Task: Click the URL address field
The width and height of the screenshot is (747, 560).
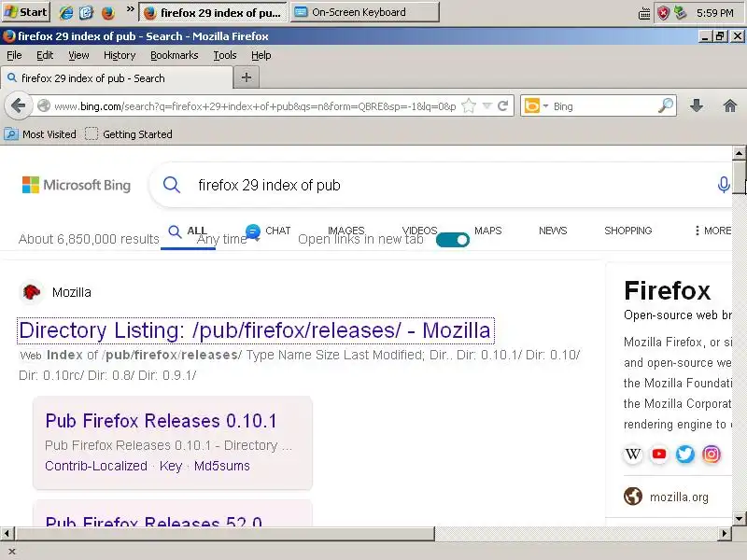Action: point(255,106)
